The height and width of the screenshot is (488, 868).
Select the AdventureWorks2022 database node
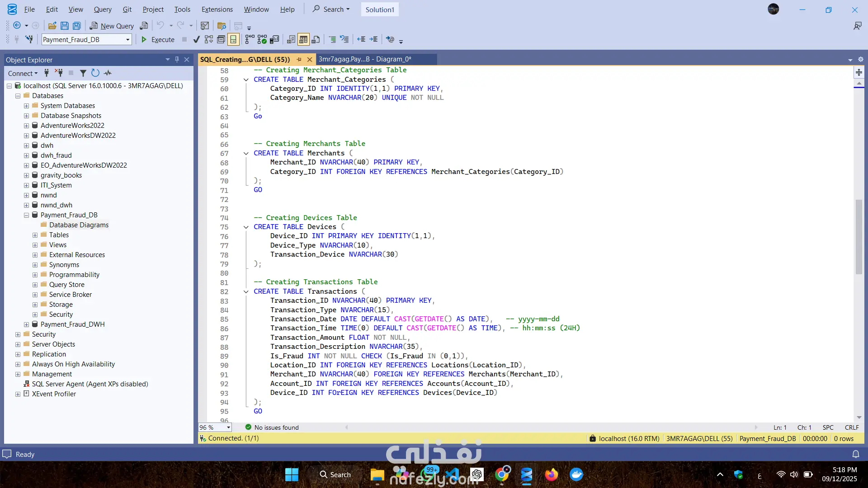[72, 126]
